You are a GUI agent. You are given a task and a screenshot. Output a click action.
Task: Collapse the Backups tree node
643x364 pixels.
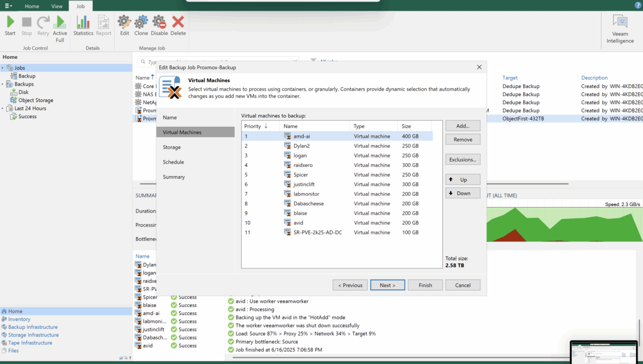[2, 84]
